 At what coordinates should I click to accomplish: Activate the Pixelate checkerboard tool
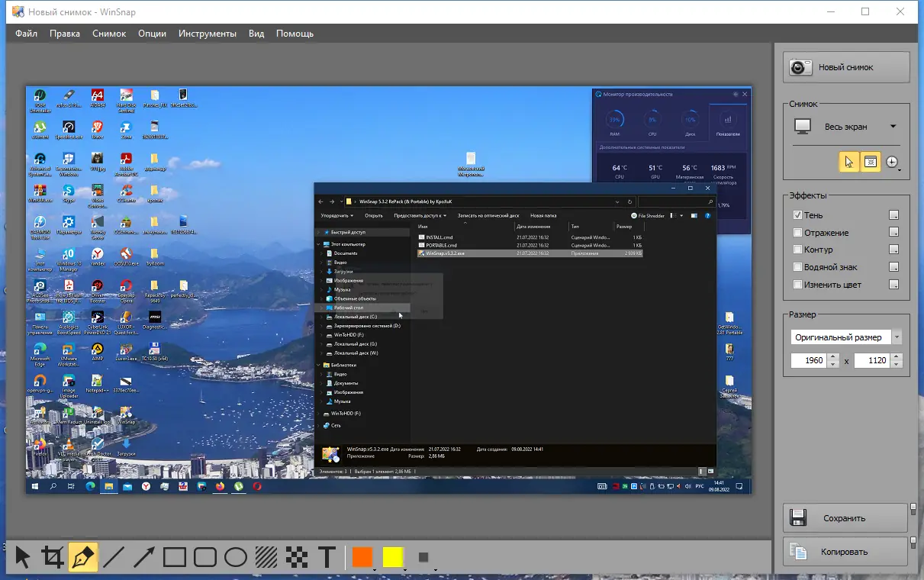point(297,557)
